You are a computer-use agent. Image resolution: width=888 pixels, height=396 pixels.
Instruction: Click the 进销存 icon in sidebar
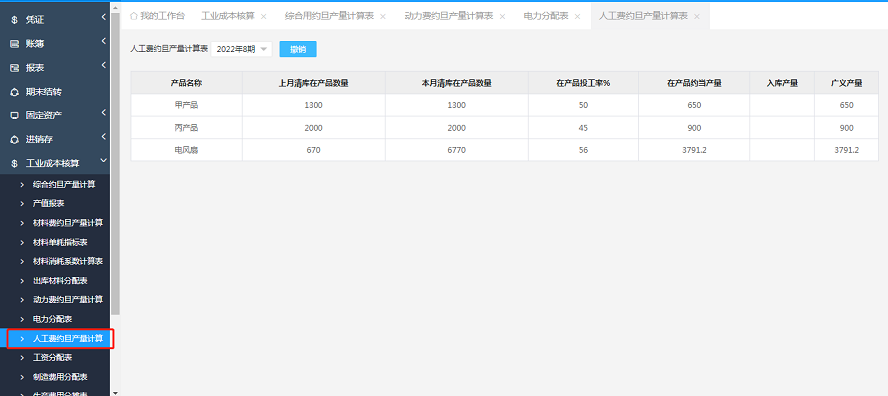[15, 139]
